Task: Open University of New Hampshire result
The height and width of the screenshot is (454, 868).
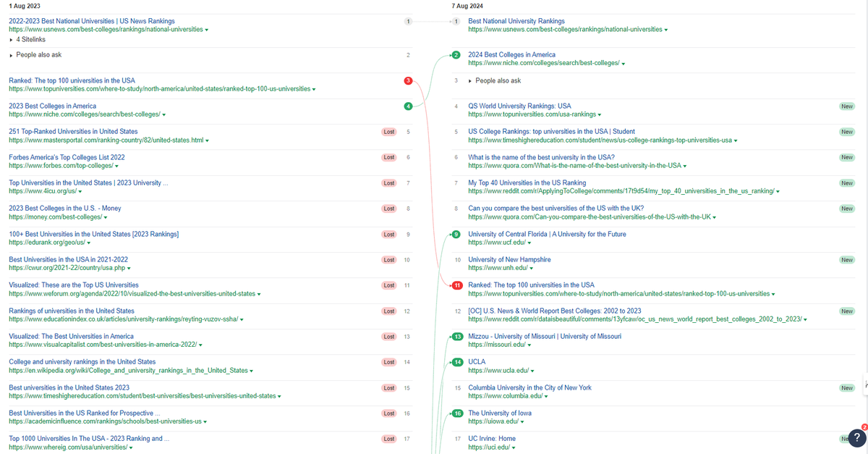Action: 510,259
